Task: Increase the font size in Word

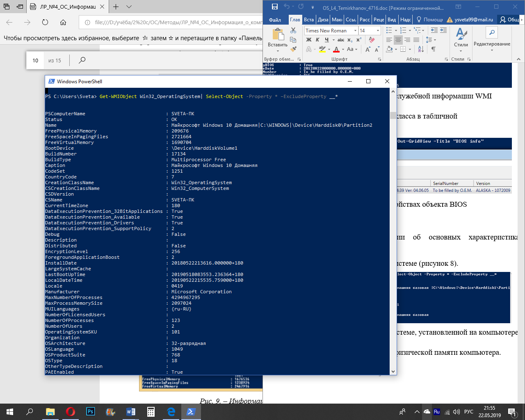Action: pos(368,49)
